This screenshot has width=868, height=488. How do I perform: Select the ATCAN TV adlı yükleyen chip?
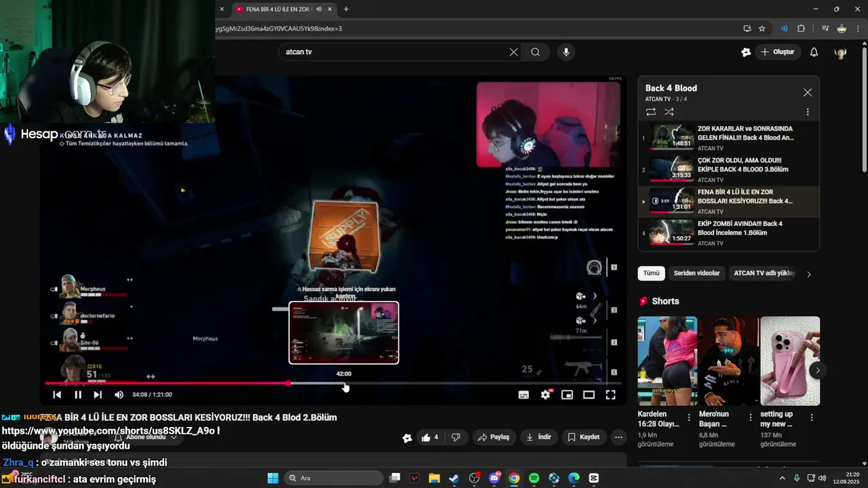click(x=764, y=273)
